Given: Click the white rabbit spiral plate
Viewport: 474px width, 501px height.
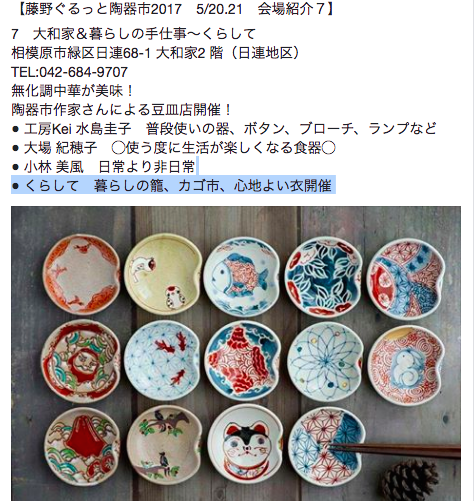Looking at the screenshot, I should (x=407, y=365).
